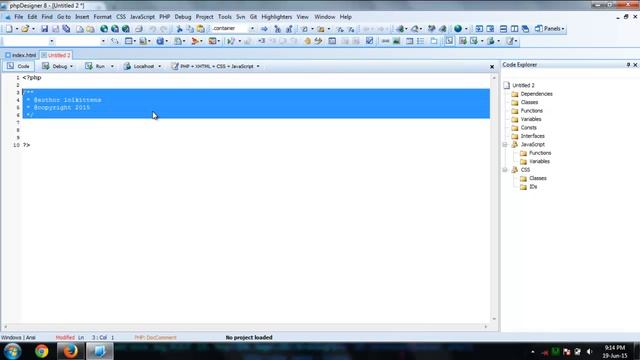The width and height of the screenshot is (640, 360).
Task: Switch to Firefox in the taskbar
Action: click(x=70, y=351)
